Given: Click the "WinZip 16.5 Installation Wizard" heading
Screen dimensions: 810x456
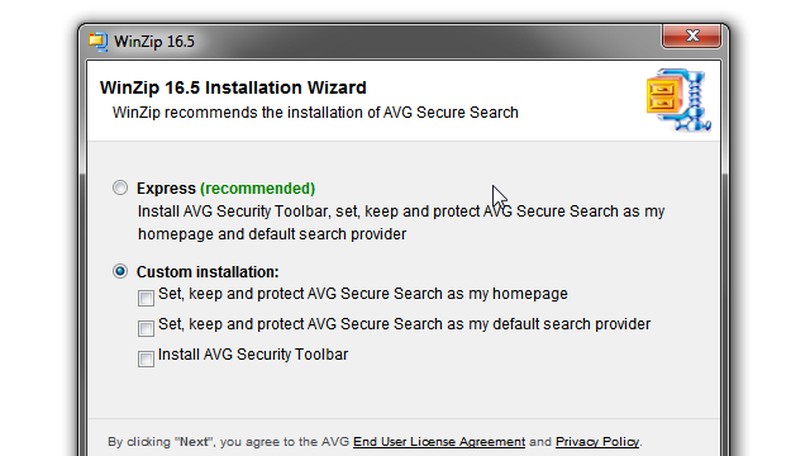Looking at the screenshot, I should pos(233,88).
